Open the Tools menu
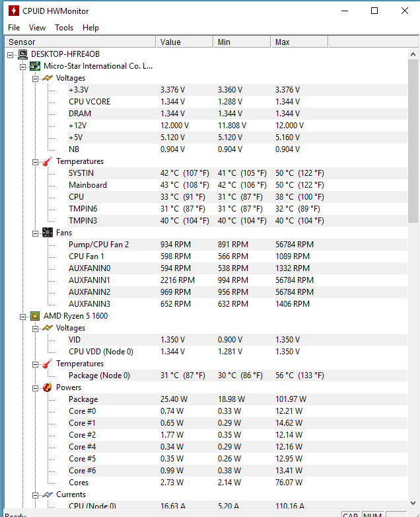Screen dimensions: 420x517 pos(64,28)
